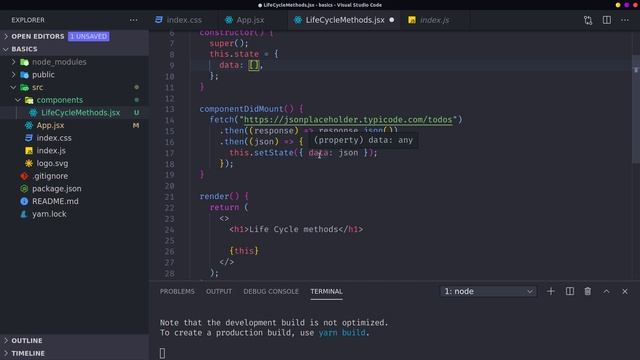Click the CSS icon on index.css tab

159,20
